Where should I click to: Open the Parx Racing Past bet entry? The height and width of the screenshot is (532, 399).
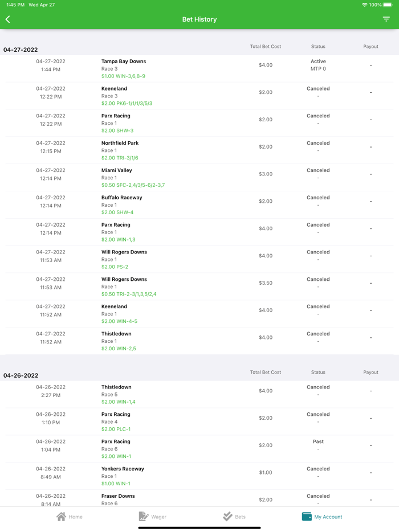click(x=199, y=448)
